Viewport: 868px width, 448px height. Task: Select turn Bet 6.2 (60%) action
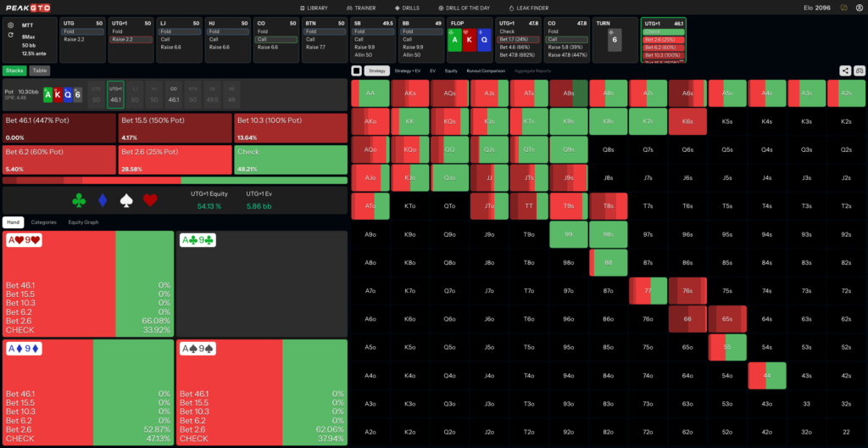[664, 48]
